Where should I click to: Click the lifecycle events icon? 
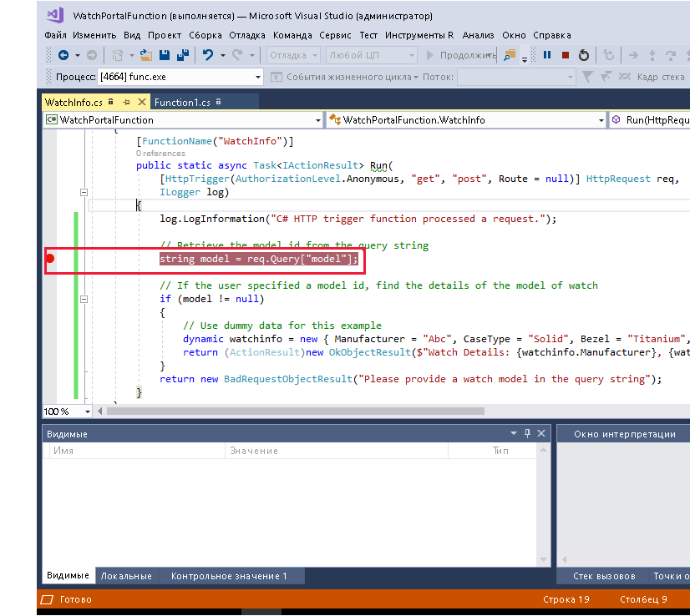pos(277,77)
